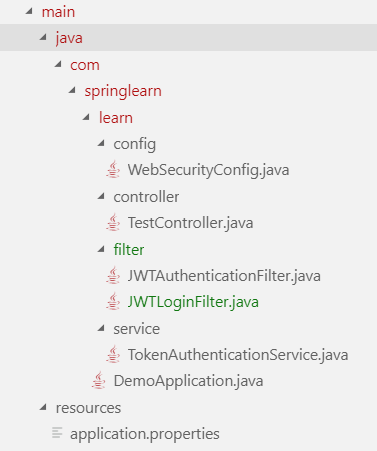377x451 pixels.
Task: Click the text file icon beside application.properties
Action: pyautogui.click(x=57, y=433)
